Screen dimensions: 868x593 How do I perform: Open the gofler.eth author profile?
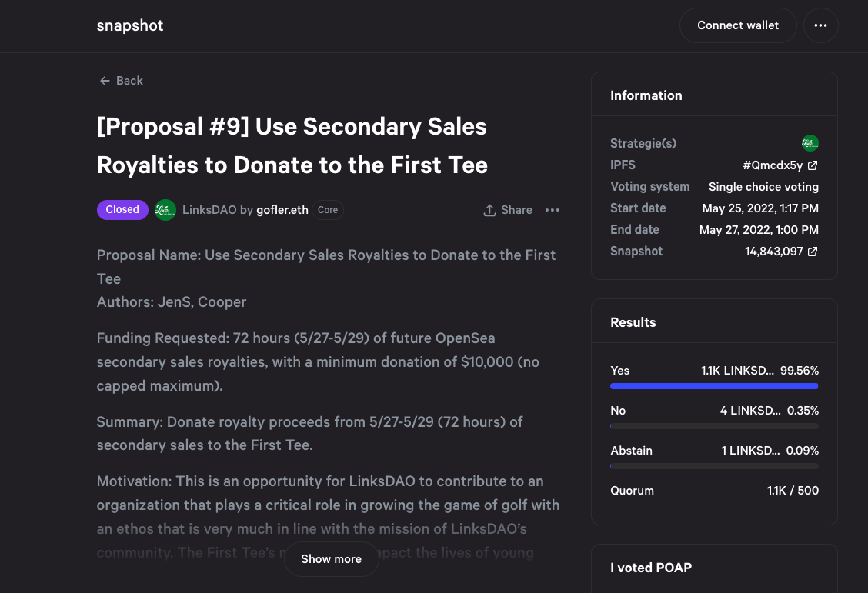coord(282,210)
